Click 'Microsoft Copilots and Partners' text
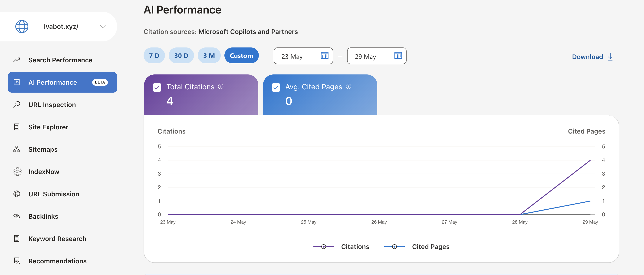Screen dimensions: 644x275 (248, 32)
